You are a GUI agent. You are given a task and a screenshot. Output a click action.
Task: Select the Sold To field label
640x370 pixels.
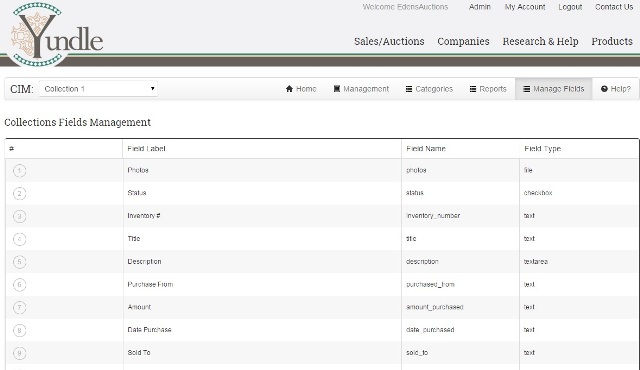pyautogui.click(x=139, y=352)
